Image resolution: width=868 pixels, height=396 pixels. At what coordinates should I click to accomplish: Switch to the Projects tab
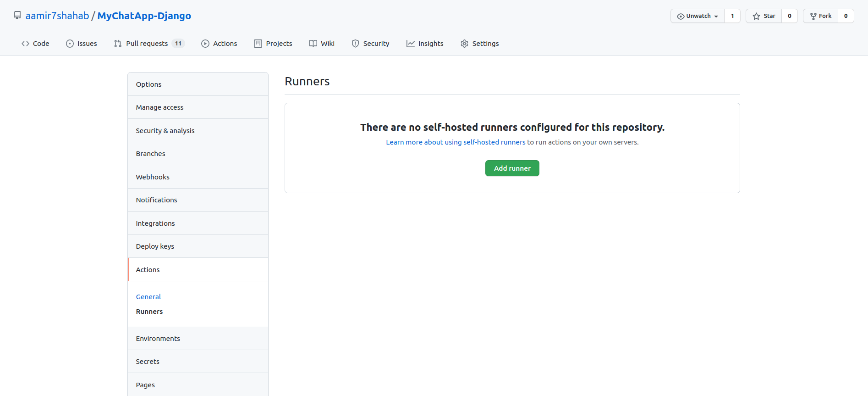(x=273, y=44)
